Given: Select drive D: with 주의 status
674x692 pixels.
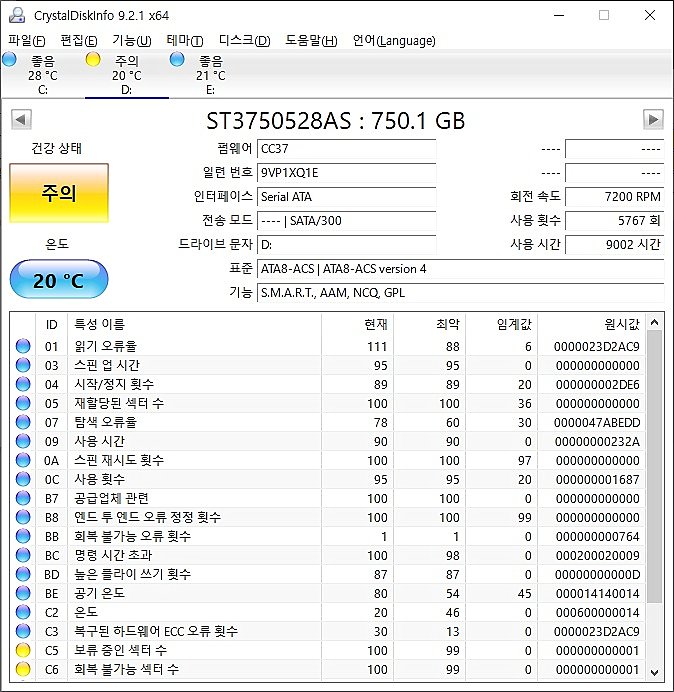Looking at the screenshot, I should coord(127,75).
